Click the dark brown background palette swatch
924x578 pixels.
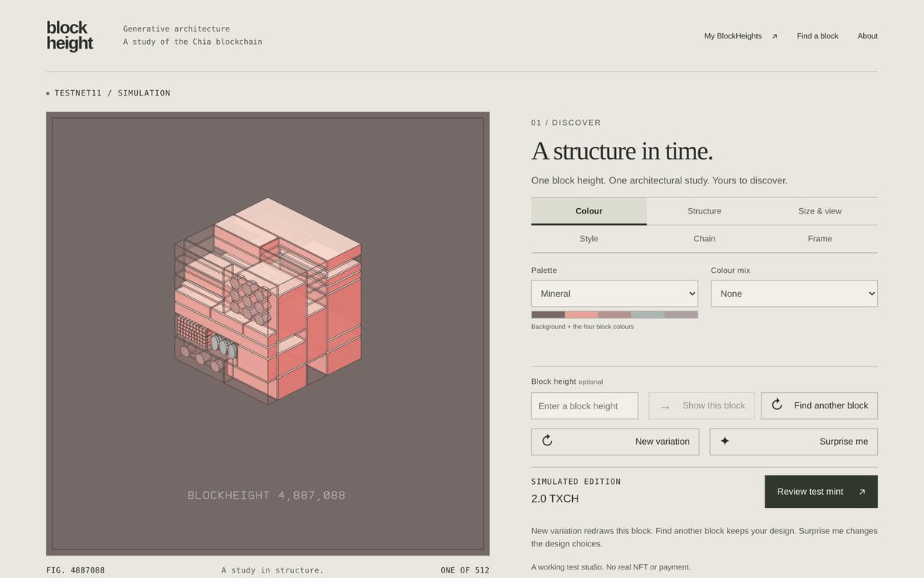548,314
